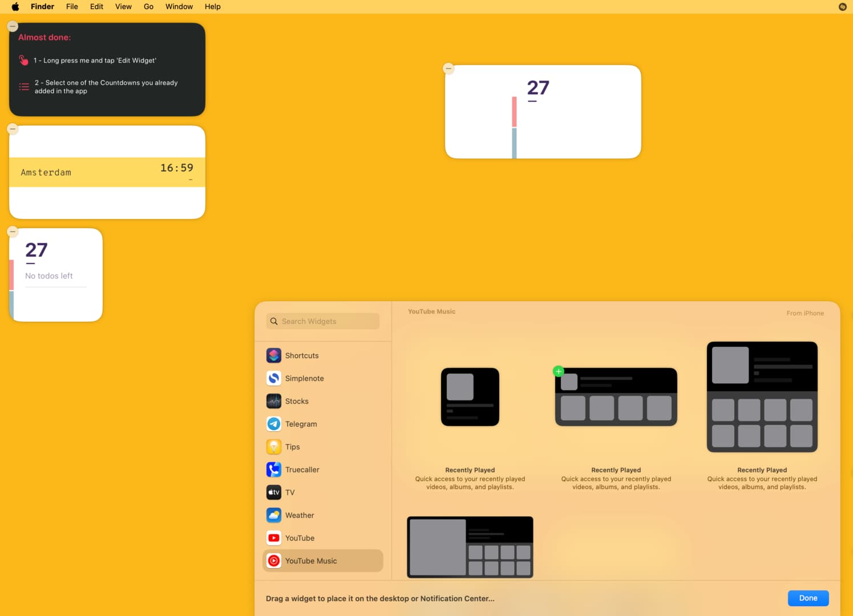Select Simplenote in the widget app list
The image size is (853, 616).
click(323, 378)
